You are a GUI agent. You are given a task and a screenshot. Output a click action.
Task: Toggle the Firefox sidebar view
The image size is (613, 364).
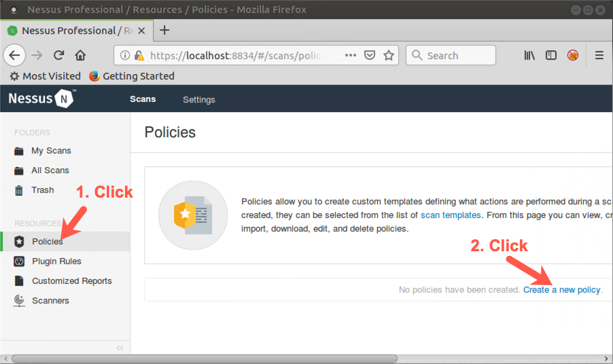pos(551,56)
